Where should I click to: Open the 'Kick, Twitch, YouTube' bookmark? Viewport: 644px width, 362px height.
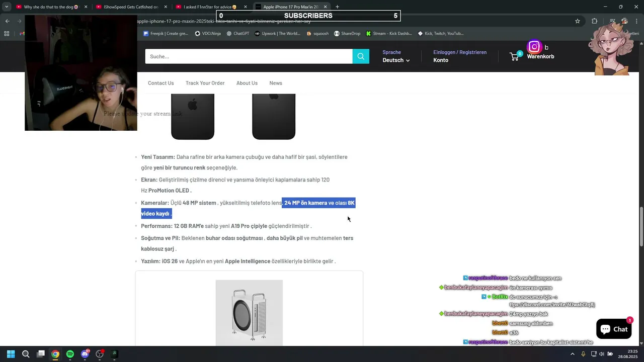click(x=441, y=34)
